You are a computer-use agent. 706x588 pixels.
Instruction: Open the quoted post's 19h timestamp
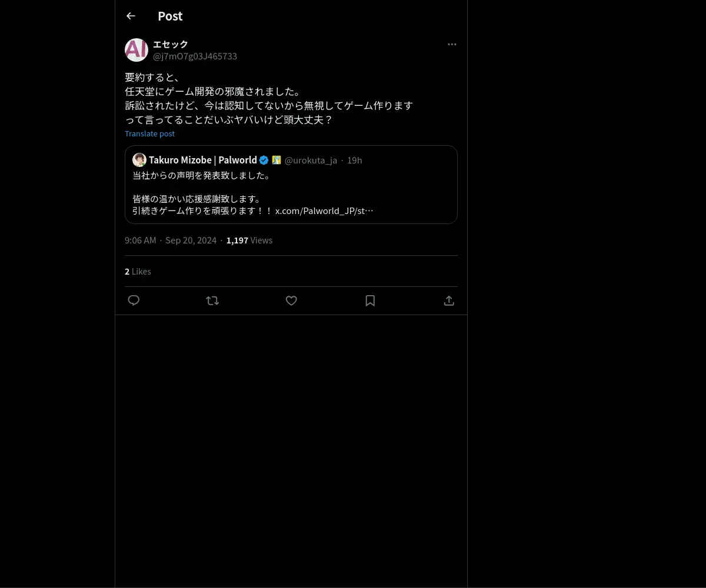(x=355, y=160)
